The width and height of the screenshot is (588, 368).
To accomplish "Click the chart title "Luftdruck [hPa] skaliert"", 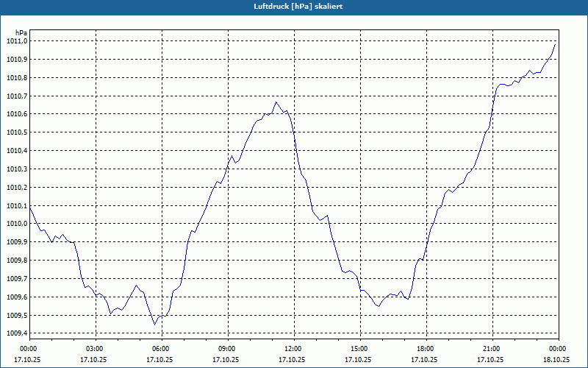I will pyautogui.click(x=298, y=7).
